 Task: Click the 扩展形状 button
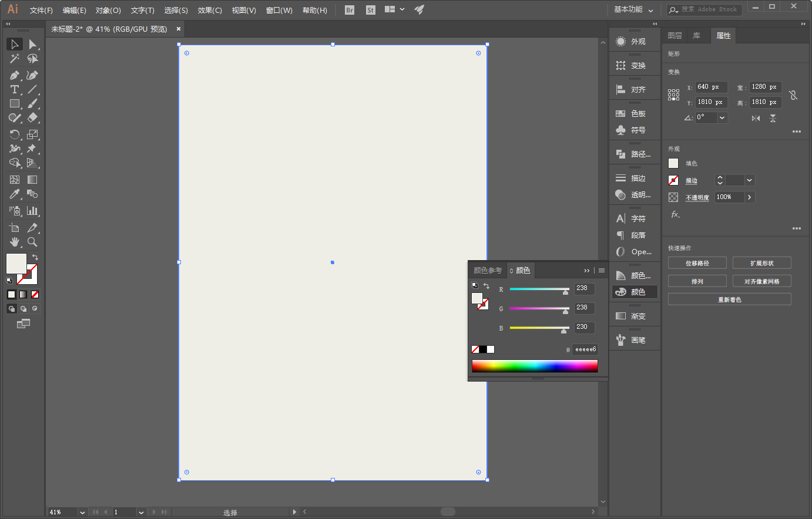click(x=762, y=263)
